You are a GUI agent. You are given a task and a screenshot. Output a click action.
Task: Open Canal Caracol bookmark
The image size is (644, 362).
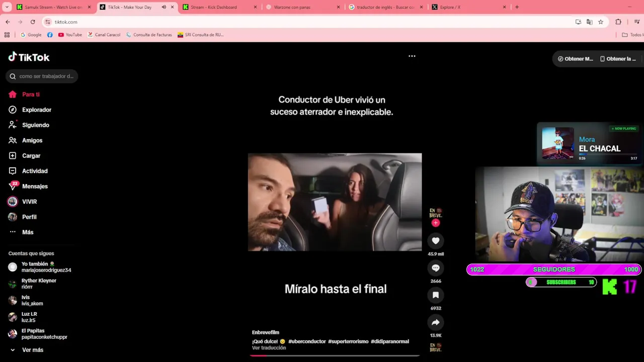pyautogui.click(x=104, y=35)
